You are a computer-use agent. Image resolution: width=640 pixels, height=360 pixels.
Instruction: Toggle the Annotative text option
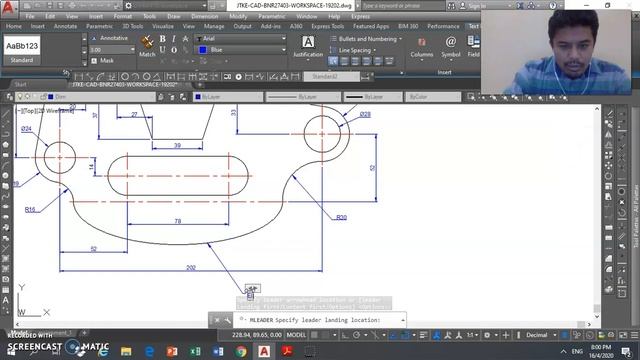tap(109, 38)
